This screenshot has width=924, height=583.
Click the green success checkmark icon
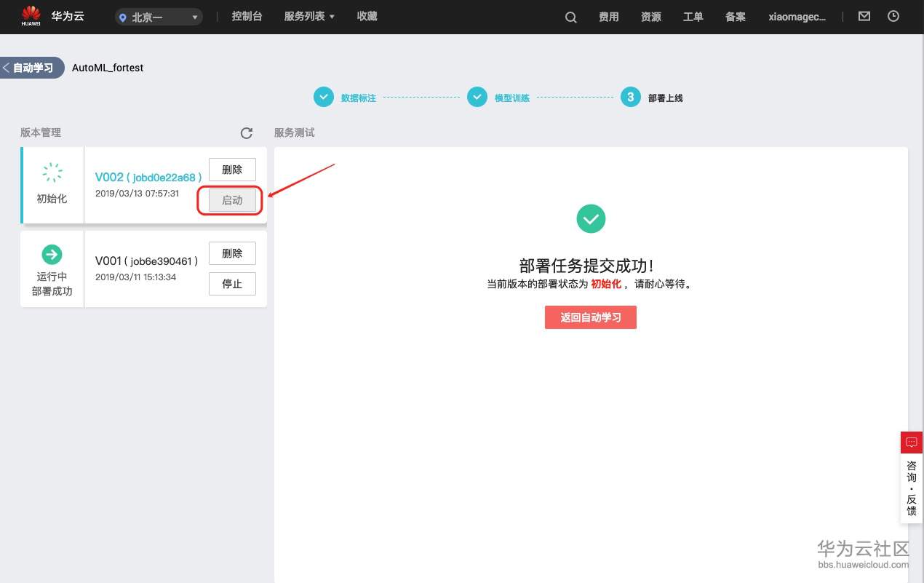(591, 218)
